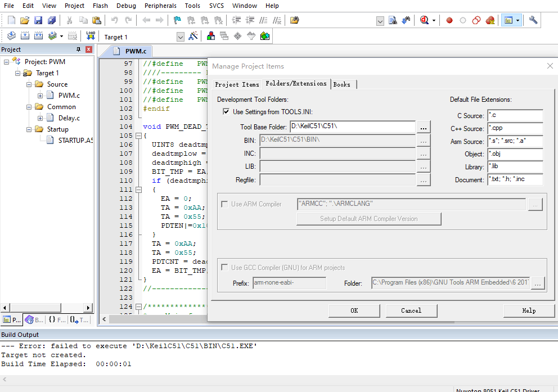The height and width of the screenshot is (392, 558).
Task: Expand the Delay.c file node
Action: (40, 118)
